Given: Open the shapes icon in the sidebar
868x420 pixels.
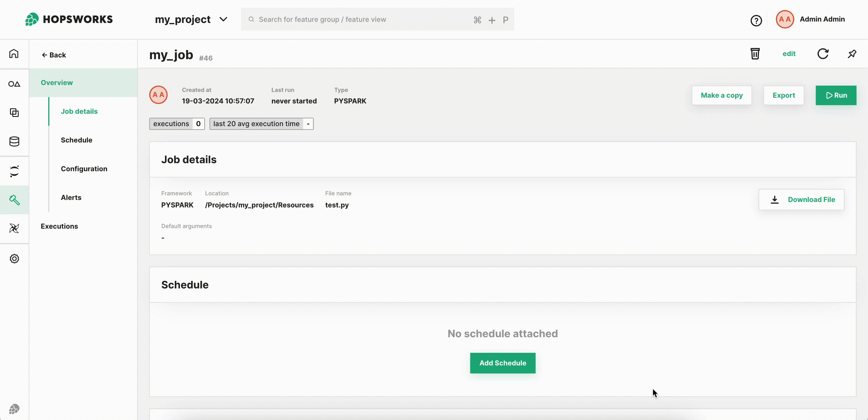Looking at the screenshot, I should click(x=14, y=84).
